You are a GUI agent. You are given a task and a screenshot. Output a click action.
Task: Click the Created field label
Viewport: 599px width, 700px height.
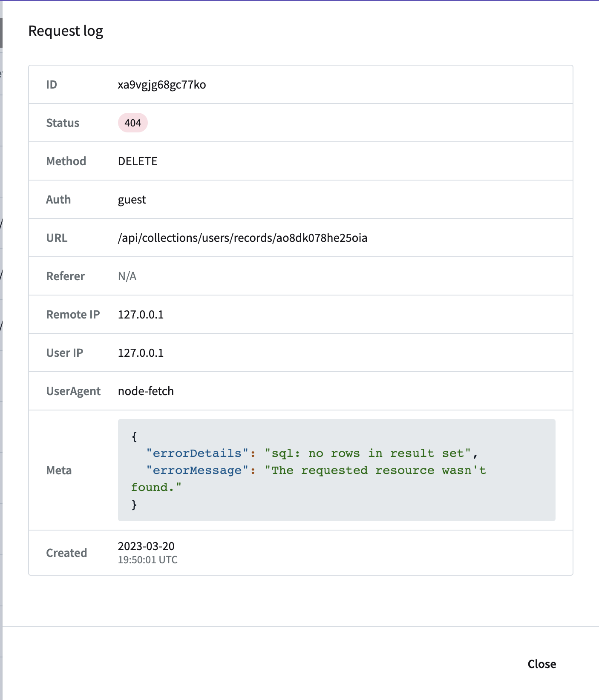coord(66,553)
